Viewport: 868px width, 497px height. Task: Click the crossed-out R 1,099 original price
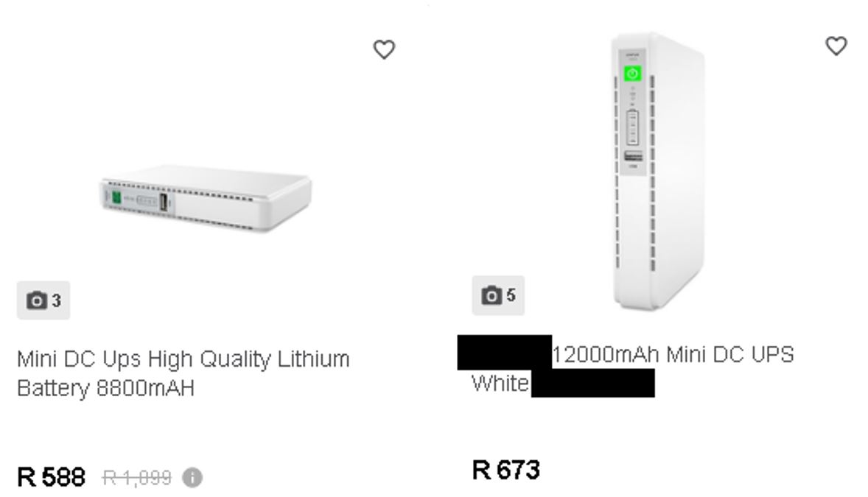click(x=136, y=478)
